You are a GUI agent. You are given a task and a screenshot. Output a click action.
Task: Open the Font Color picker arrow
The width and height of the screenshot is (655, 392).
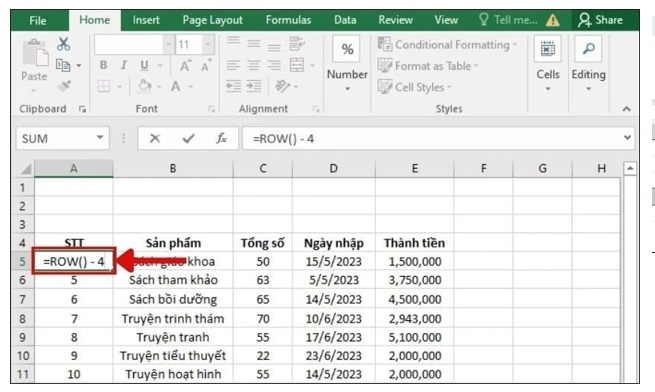click(190, 87)
